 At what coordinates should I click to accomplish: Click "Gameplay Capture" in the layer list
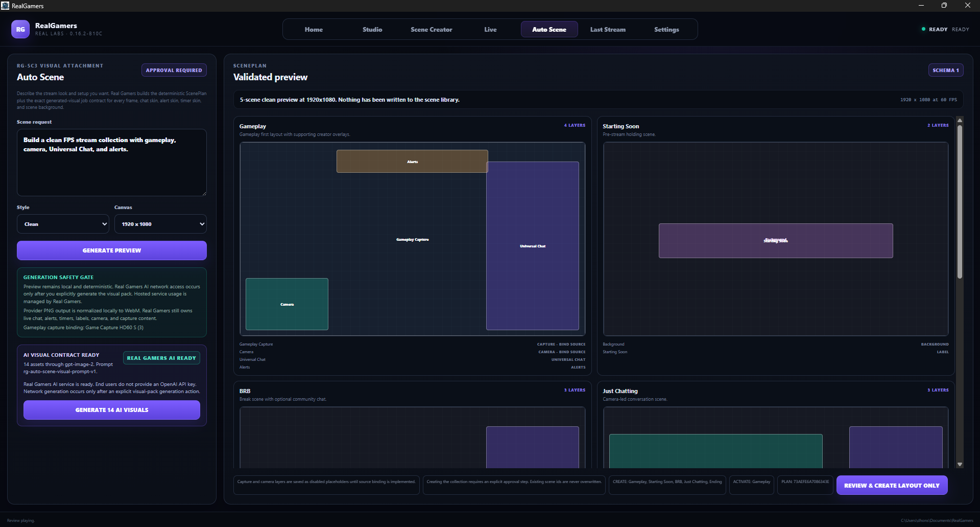coord(256,344)
